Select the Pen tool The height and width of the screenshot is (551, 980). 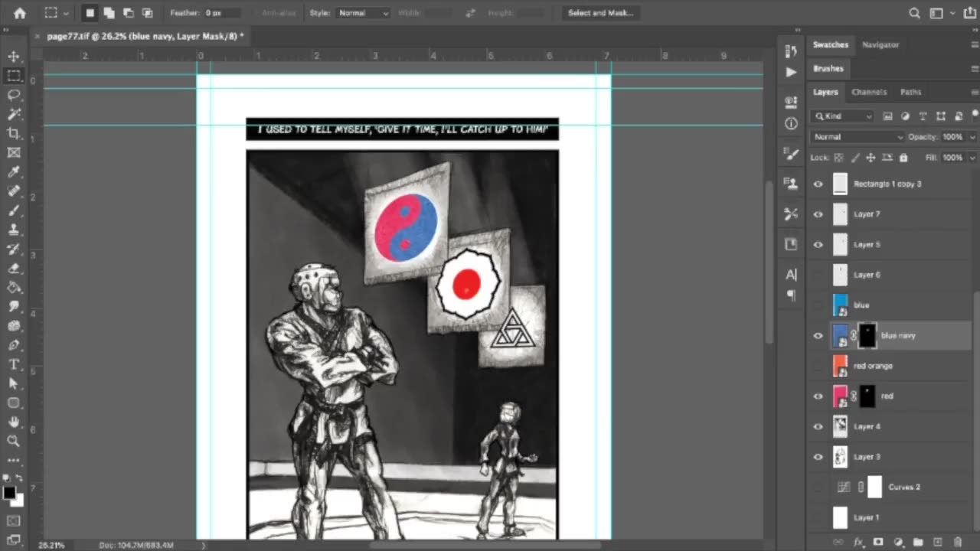tap(14, 345)
